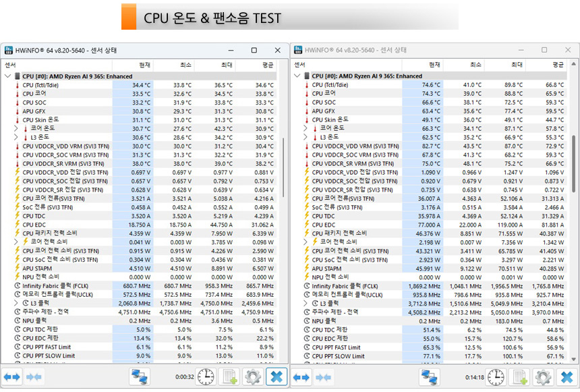Click the clock icon beside the 0:00:32 timer
Screen dimensions: 580x392
[206, 377]
